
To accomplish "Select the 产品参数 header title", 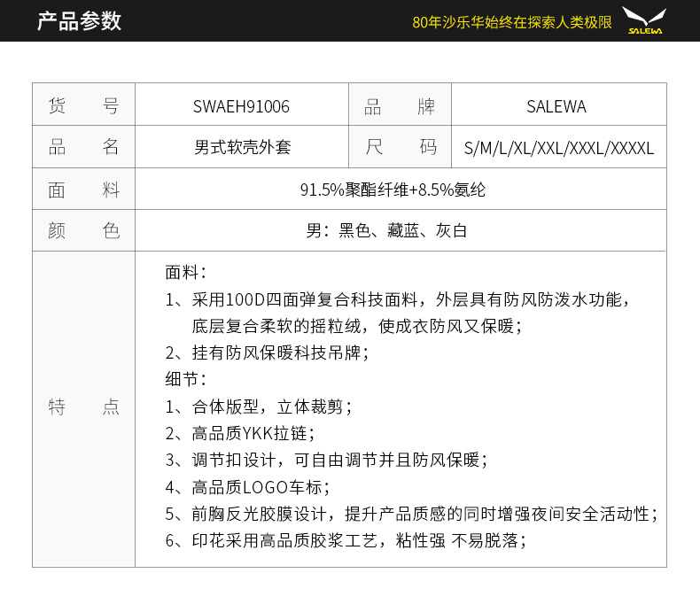I will pos(79,21).
